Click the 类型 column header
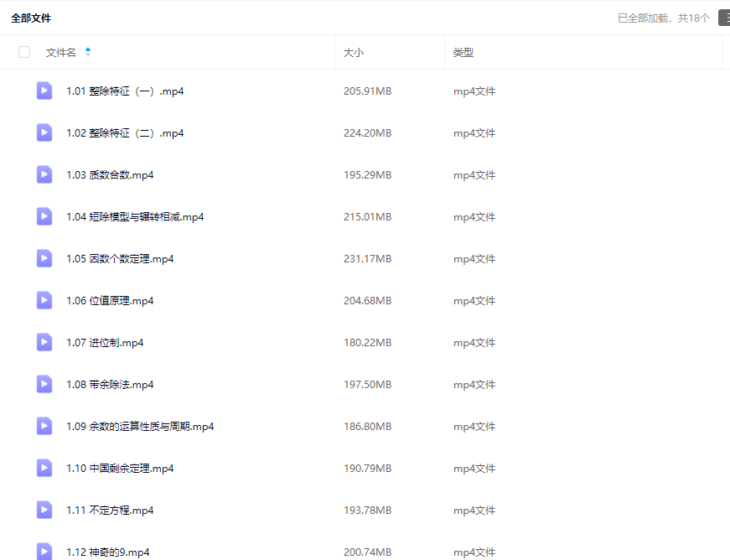This screenshot has width=730, height=560. coord(463,52)
